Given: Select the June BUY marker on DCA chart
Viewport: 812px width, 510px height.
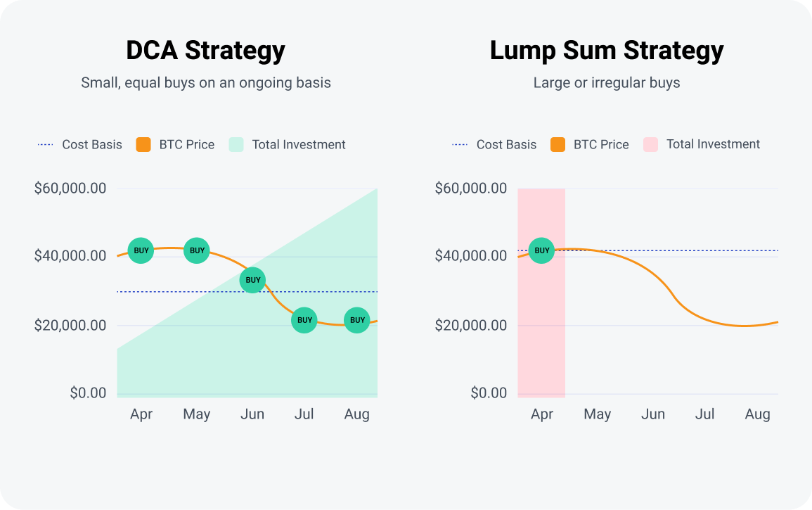Looking at the screenshot, I should 253,280.
